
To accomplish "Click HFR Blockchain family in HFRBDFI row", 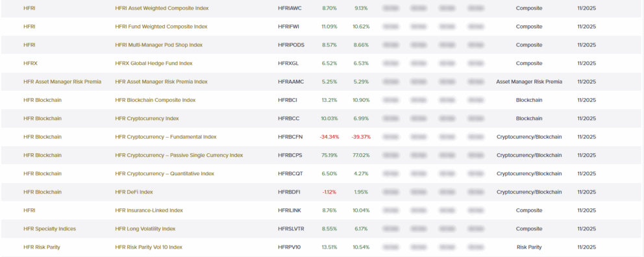I will coord(42,192).
